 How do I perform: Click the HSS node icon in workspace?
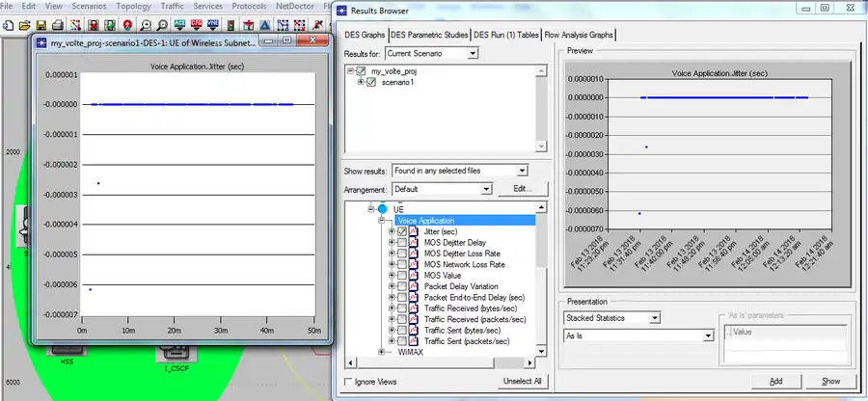tap(67, 350)
